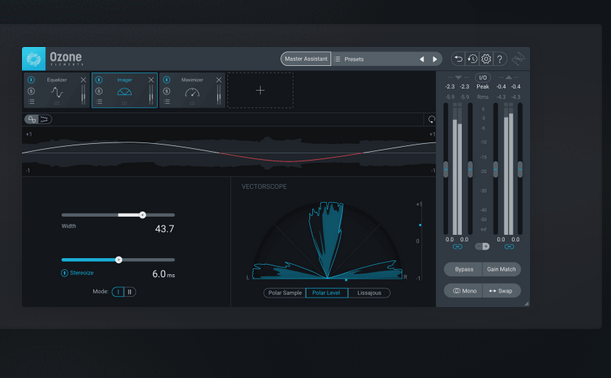611x378 pixels.
Task: Click the left output gain slider handle
Action: (496, 169)
